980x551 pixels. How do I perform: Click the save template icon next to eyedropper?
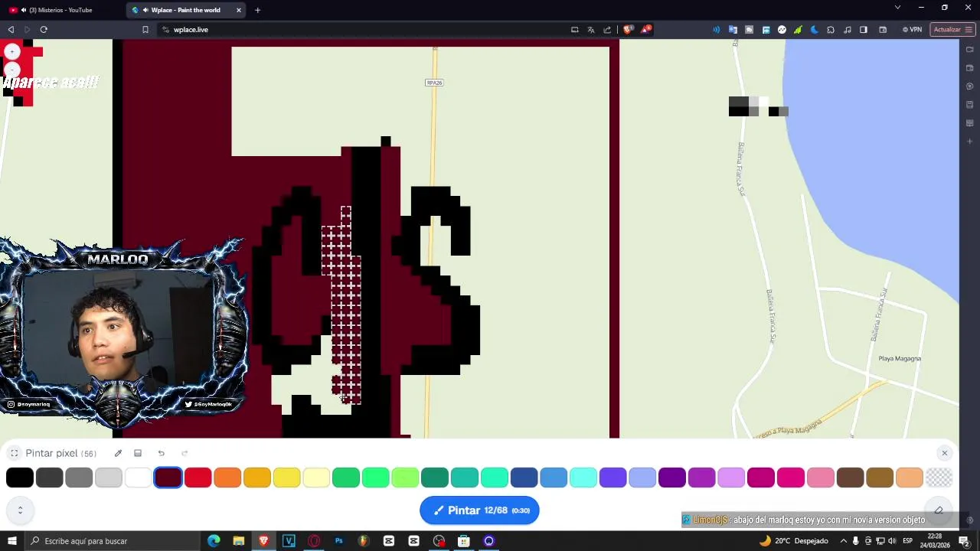click(138, 453)
